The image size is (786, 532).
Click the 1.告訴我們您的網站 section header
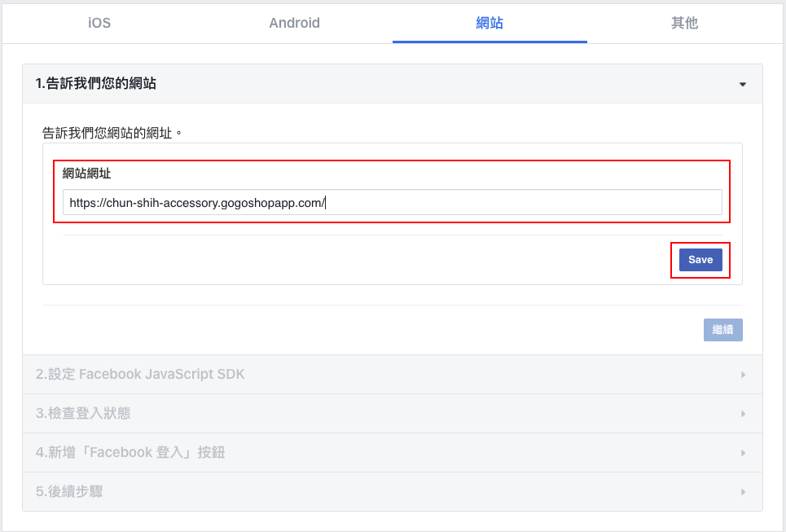coord(393,84)
